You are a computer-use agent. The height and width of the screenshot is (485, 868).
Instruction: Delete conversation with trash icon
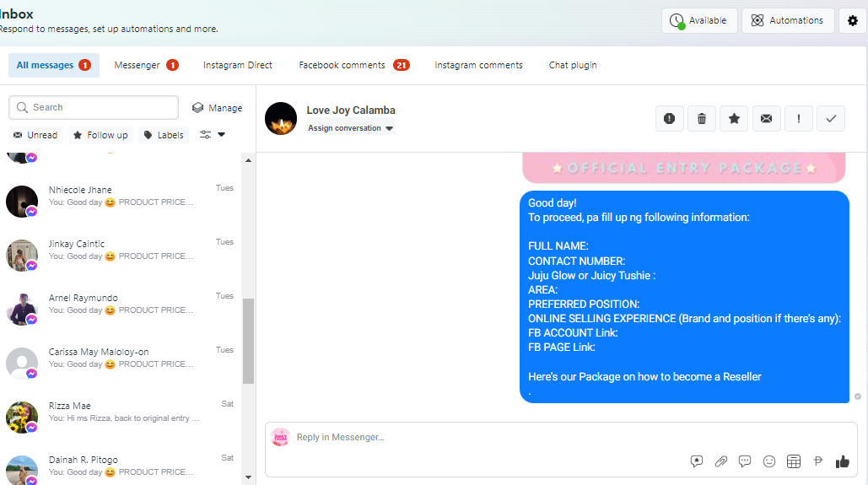(701, 118)
